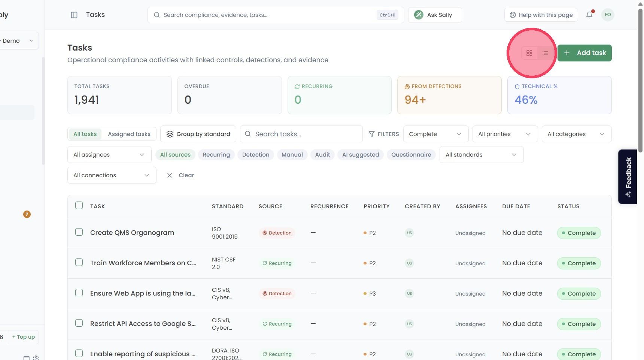
Task: Switch tasks to list view
Action: [545, 53]
